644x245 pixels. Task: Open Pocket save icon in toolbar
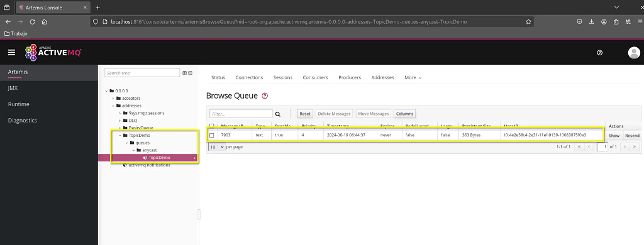click(x=579, y=22)
